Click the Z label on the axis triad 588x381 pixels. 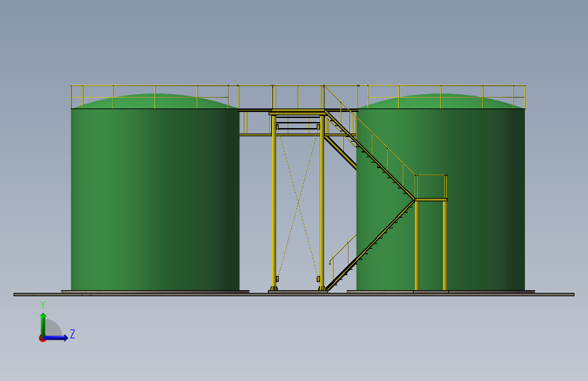click(x=73, y=334)
